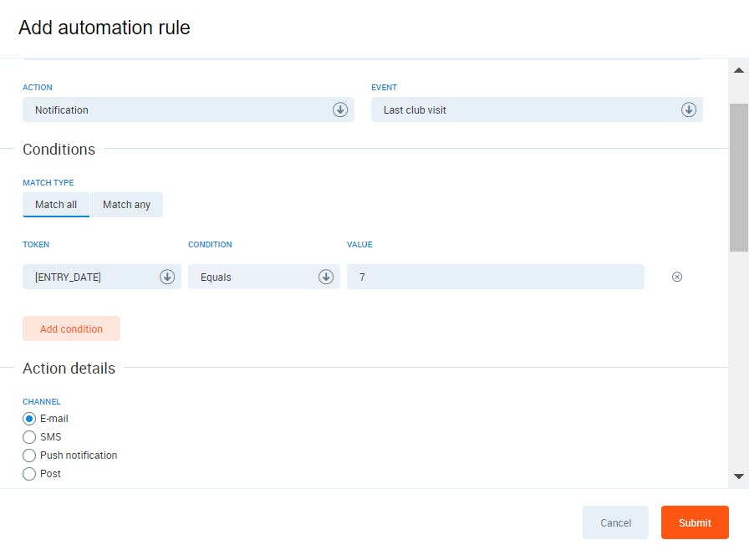Click the scrollbar up arrow
749x560 pixels.
pos(739,70)
